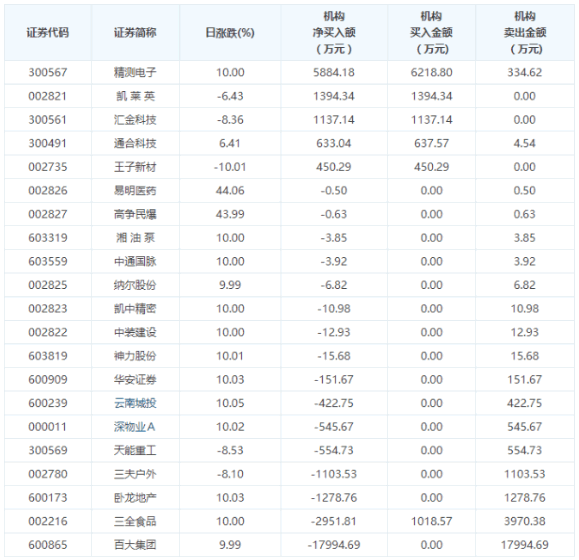The height and width of the screenshot is (560, 579).
Task: Select the 精测电子 stock name
Action: tap(135, 72)
